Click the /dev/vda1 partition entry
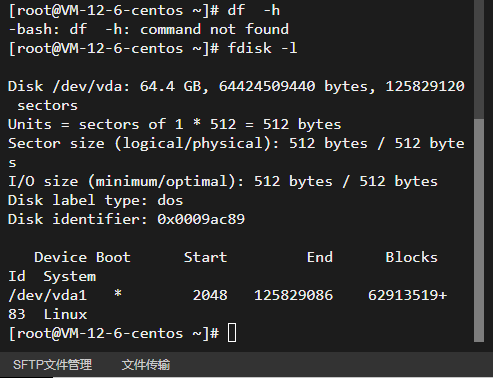493x378 pixels. tap(48, 295)
